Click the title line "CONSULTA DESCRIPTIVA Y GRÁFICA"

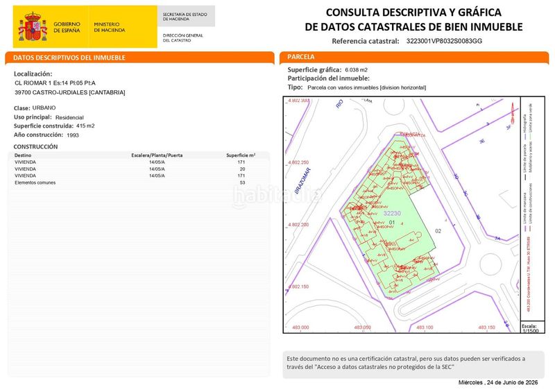[413, 12]
